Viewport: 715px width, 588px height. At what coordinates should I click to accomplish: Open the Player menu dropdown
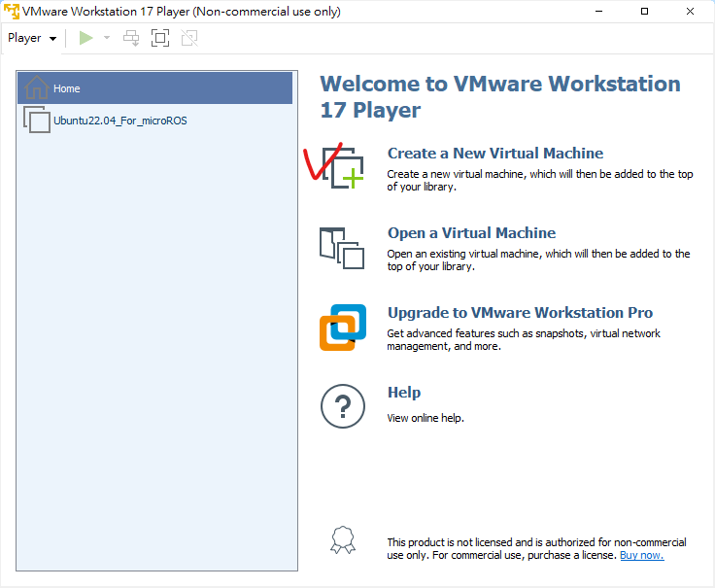32,38
